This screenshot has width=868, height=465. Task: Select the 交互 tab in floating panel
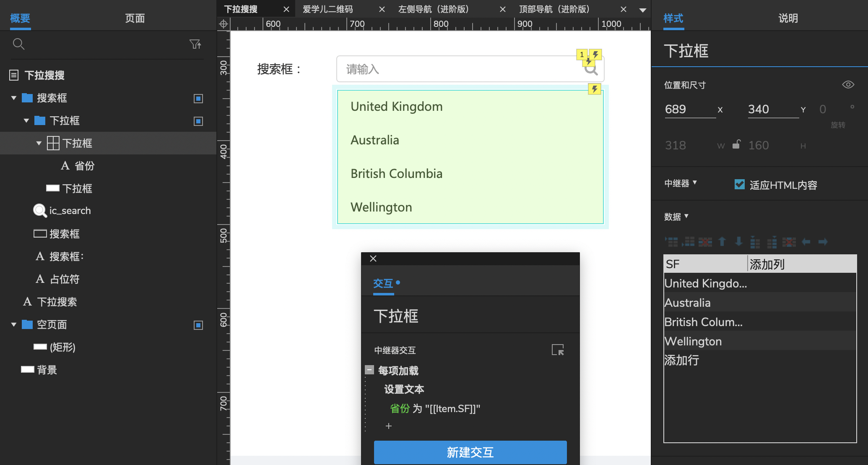[383, 283]
